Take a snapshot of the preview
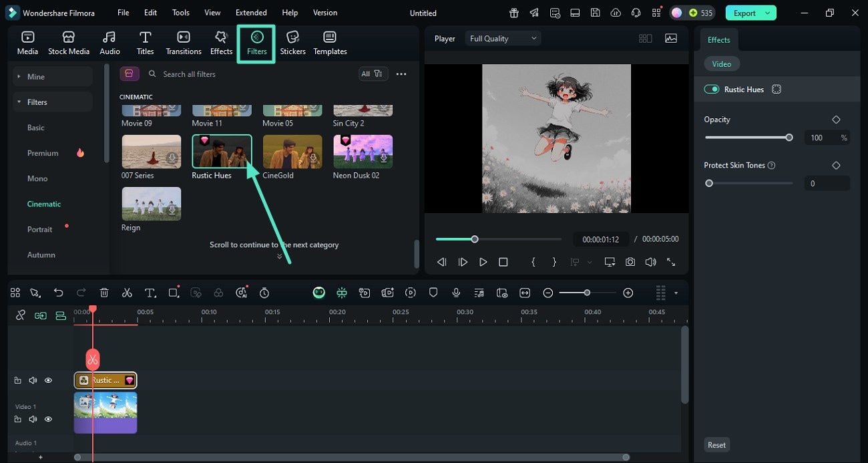The image size is (868, 463). click(x=630, y=263)
